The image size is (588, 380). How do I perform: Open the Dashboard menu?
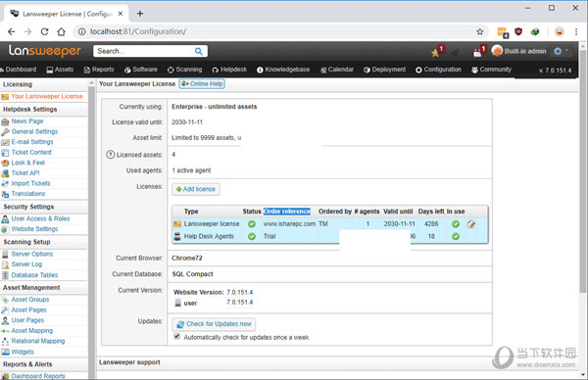point(18,70)
